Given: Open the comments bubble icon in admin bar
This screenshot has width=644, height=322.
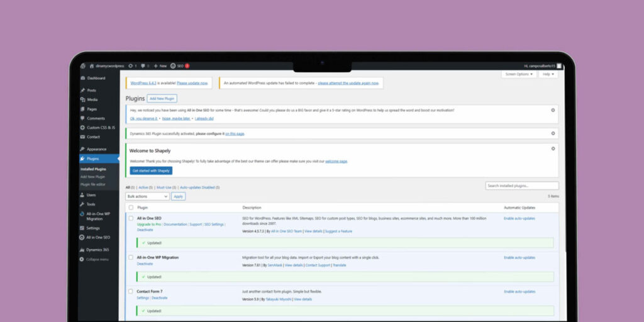Looking at the screenshot, I should click(x=143, y=65).
